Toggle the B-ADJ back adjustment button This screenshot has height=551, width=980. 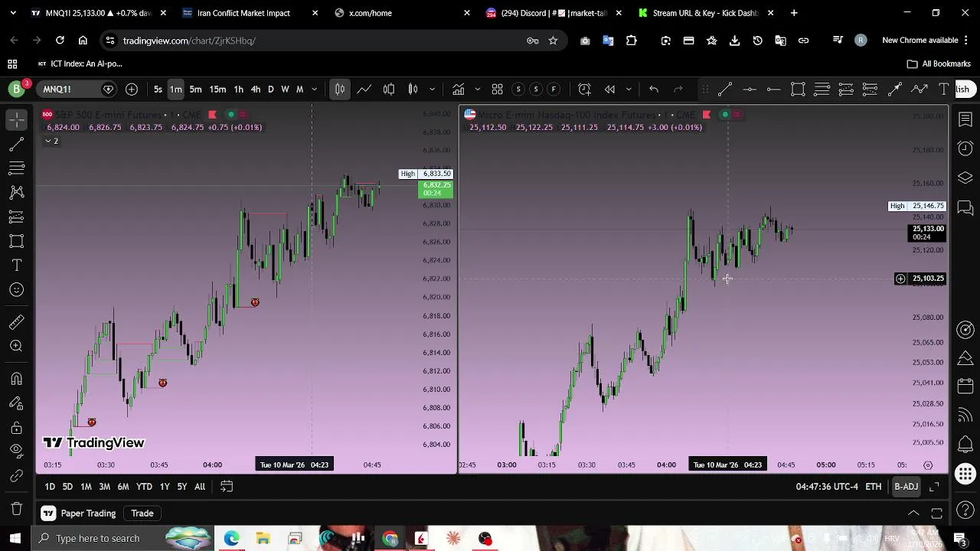[x=906, y=487]
